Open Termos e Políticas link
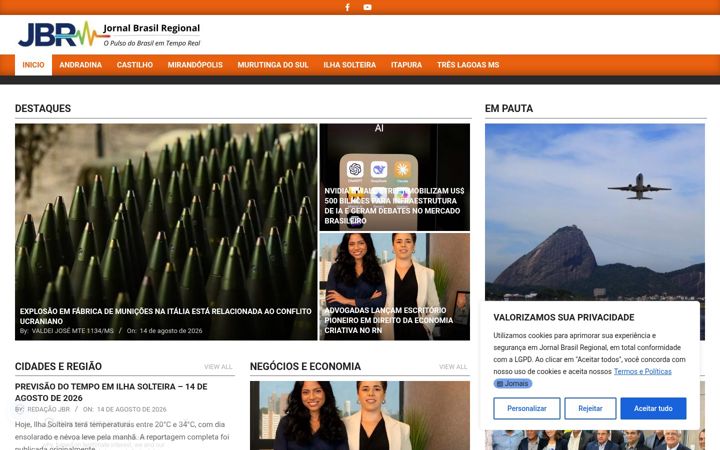This screenshot has width=720, height=450. pos(642,371)
